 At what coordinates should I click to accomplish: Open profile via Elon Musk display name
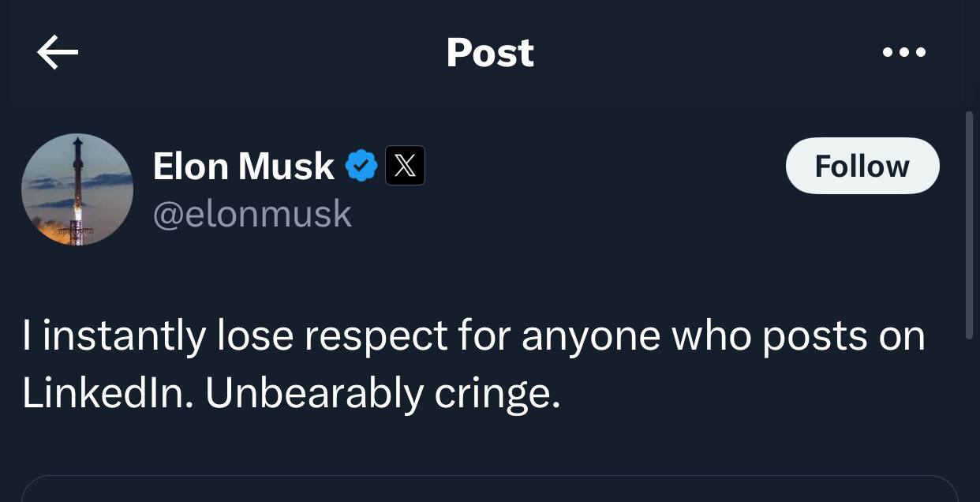point(243,166)
